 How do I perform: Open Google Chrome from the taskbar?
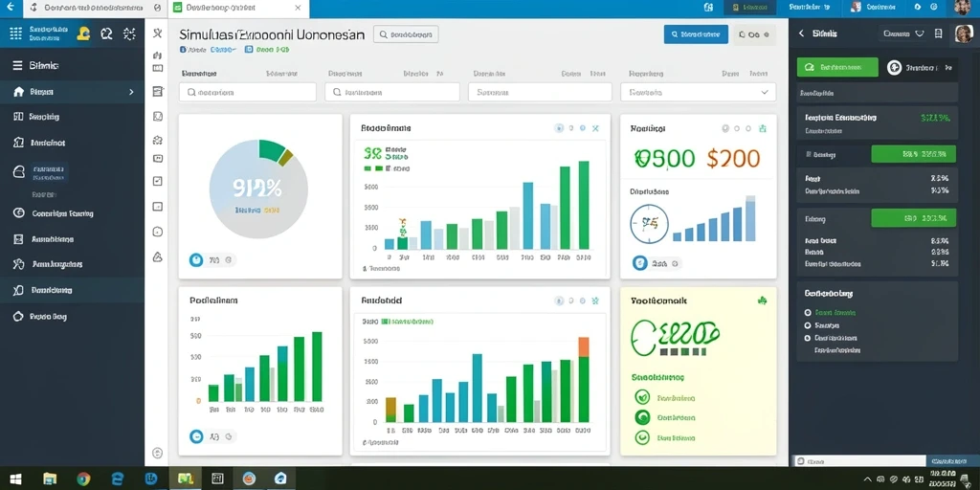(x=83, y=479)
